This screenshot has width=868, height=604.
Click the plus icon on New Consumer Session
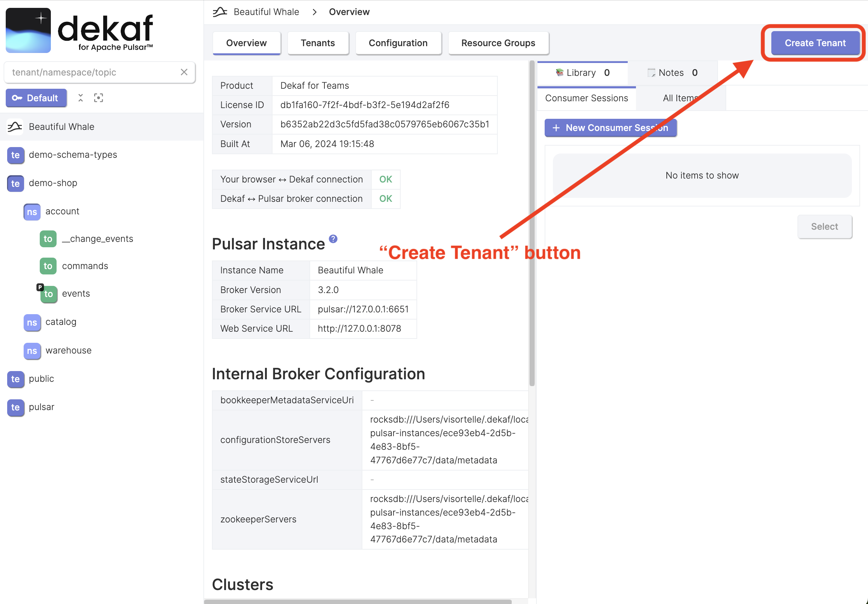(x=556, y=128)
